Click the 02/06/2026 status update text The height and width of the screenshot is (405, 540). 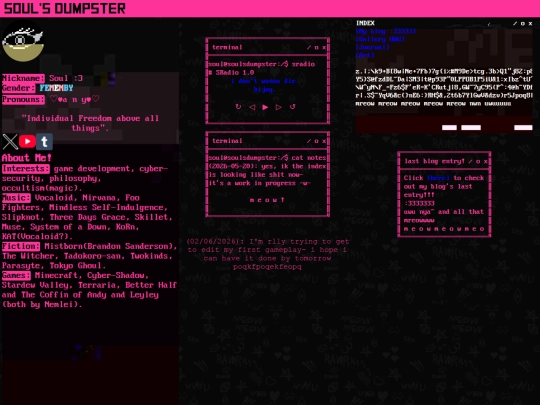tap(268, 254)
